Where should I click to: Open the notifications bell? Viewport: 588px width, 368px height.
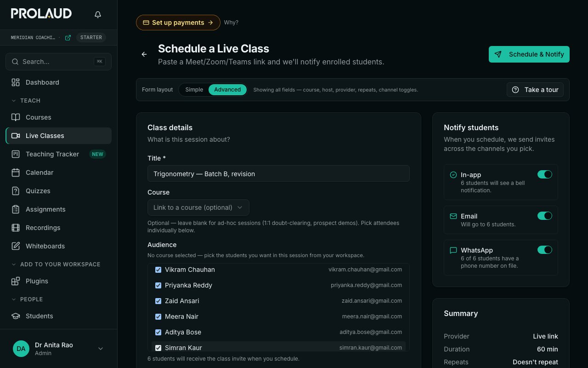pyautogui.click(x=98, y=15)
